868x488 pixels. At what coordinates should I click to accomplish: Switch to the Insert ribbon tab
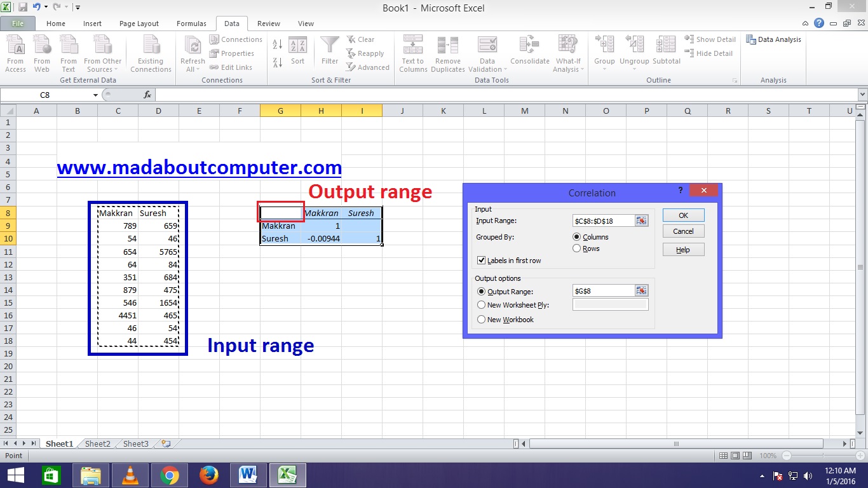pos(92,24)
